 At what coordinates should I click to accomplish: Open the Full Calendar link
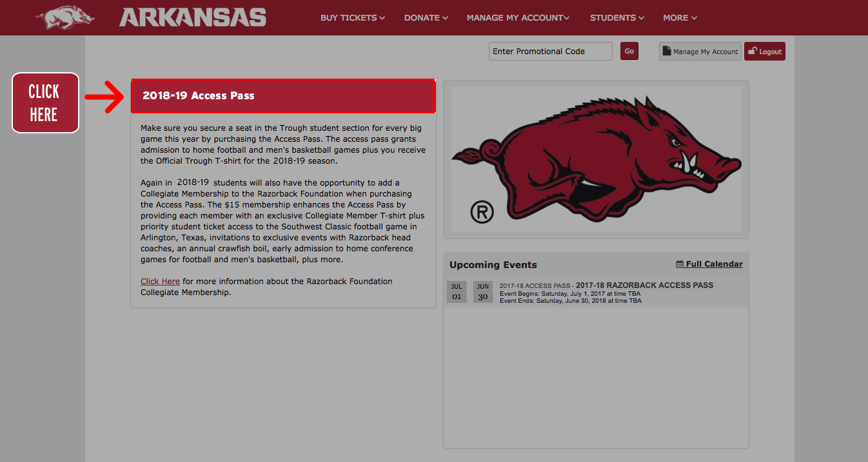(x=714, y=264)
